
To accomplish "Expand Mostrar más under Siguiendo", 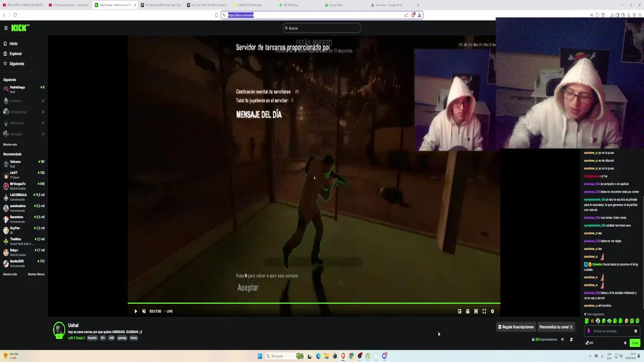I will (x=10, y=144).
